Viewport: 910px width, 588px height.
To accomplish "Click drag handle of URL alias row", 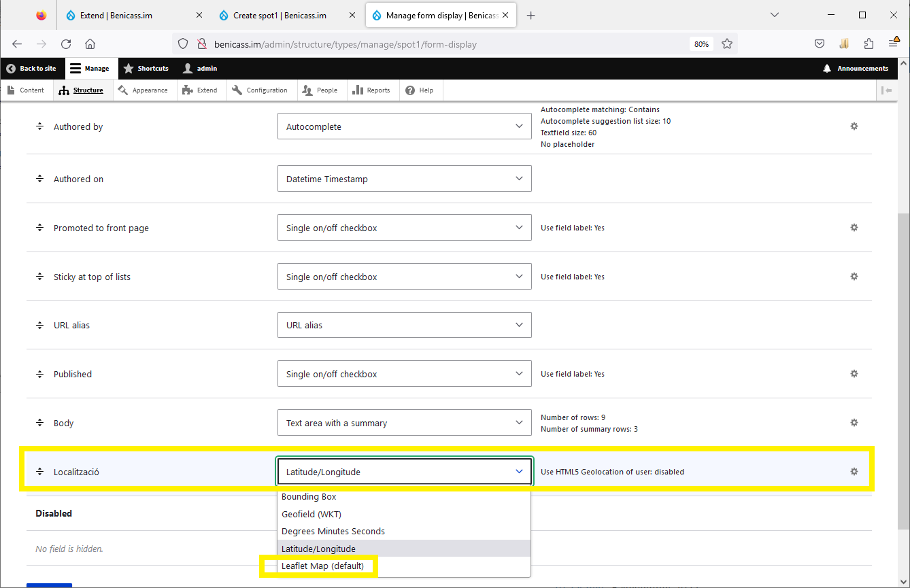I will click(39, 325).
